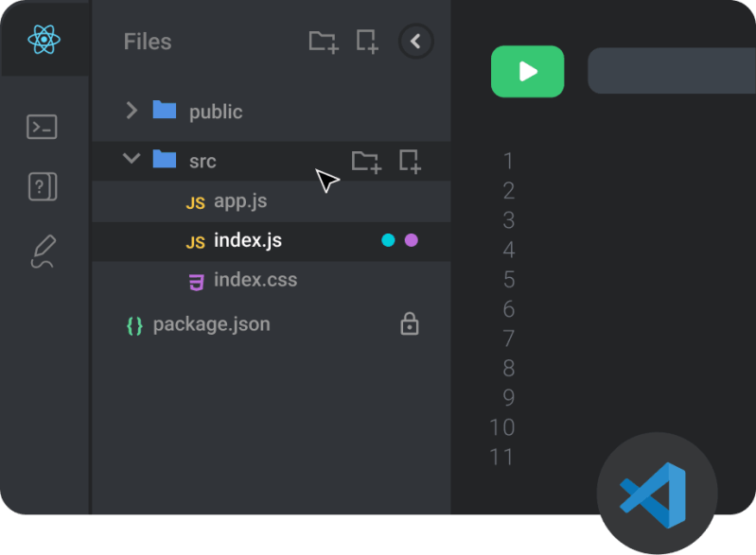Viewport: 756px width, 555px height.
Task: Click line number 10 in editor
Action: click(x=501, y=427)
